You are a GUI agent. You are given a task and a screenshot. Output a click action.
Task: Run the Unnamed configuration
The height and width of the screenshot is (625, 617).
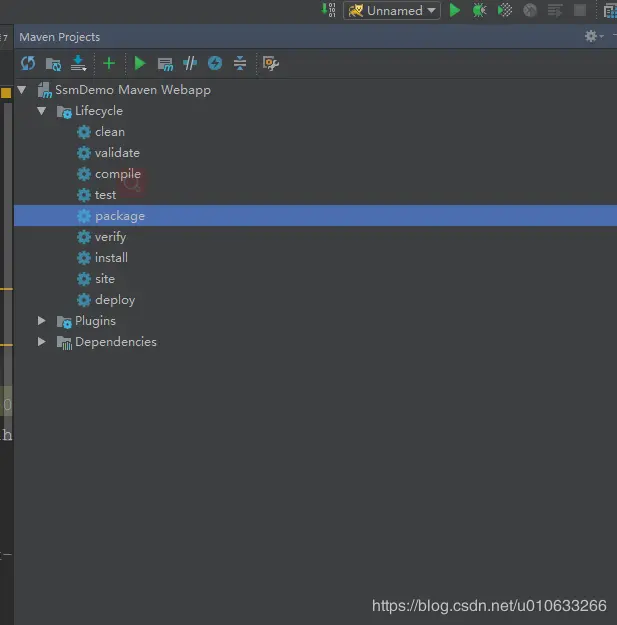pyautogui.click(x=454, y=10)
